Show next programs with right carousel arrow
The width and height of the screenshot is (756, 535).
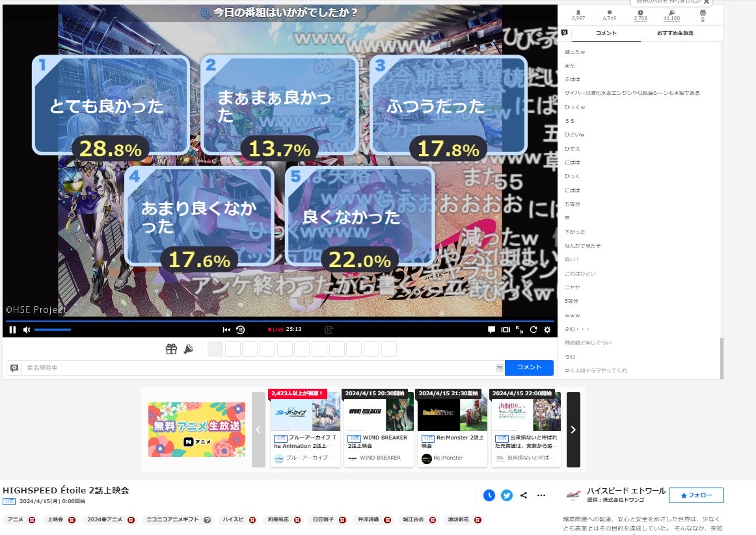tap(573, 430)
